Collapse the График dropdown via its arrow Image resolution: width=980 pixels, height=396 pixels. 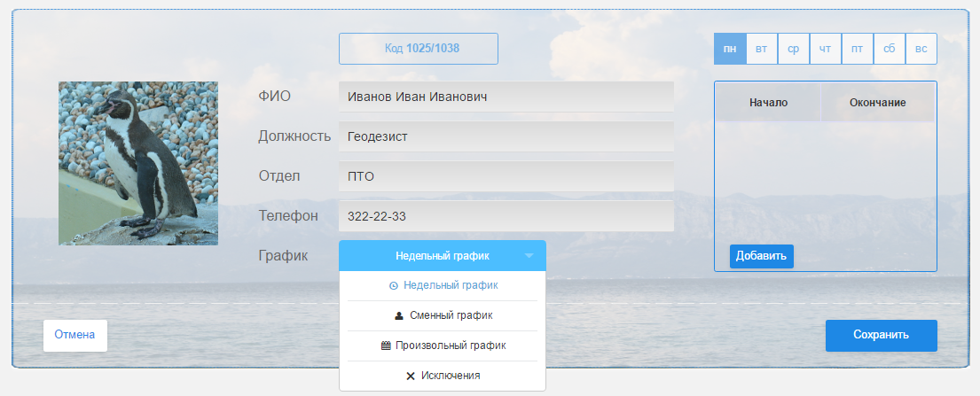click(529, 256)
